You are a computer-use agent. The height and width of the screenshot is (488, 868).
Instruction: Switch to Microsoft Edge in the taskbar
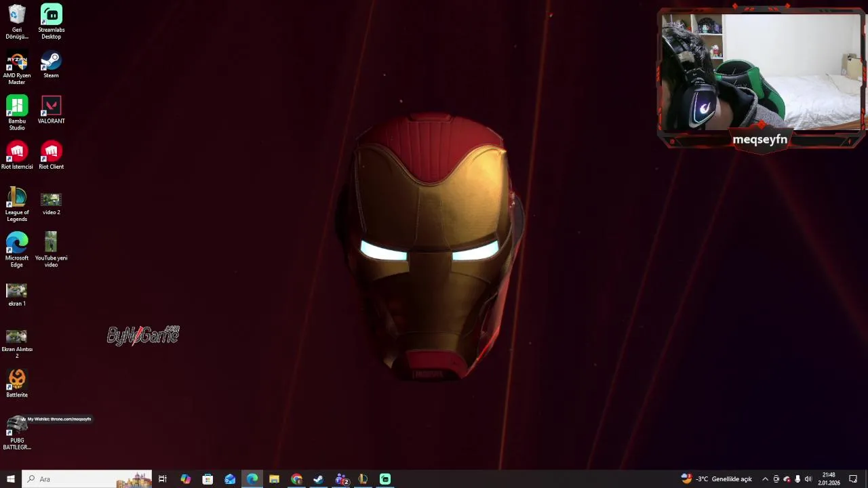(x=252, y=479)
